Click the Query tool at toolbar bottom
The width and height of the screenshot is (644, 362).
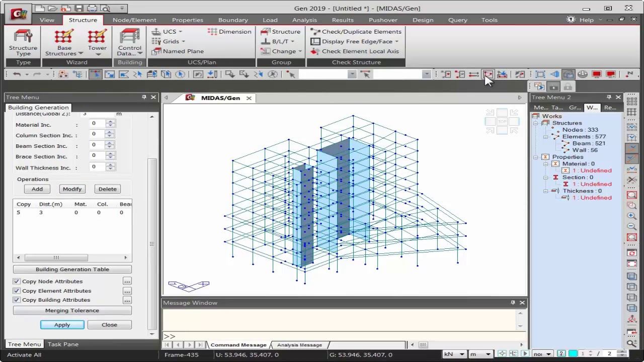(x=632, y=343)
